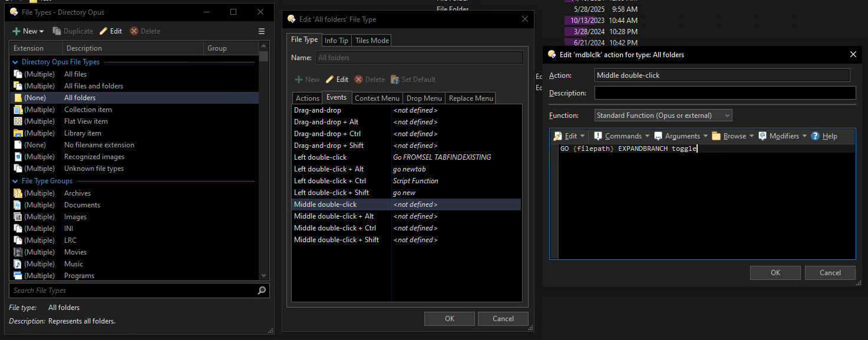Click OK in Edit All folders File Type dialog
The image size is (868, 340).
(450, 319)
